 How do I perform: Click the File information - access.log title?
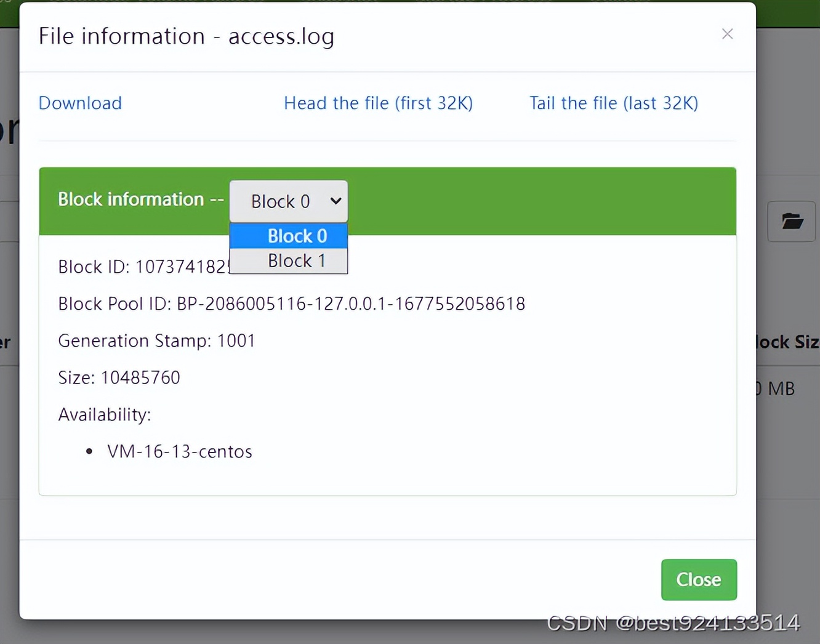(187, 36)
